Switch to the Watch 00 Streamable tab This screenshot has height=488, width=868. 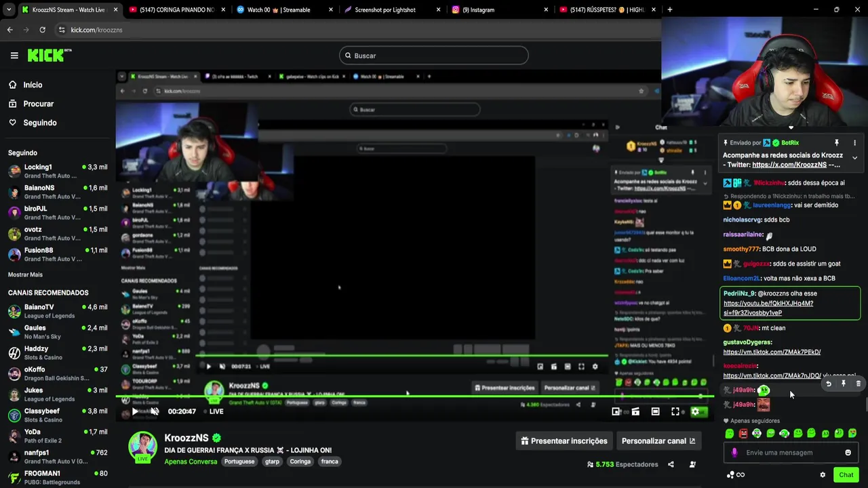point(283,9)
